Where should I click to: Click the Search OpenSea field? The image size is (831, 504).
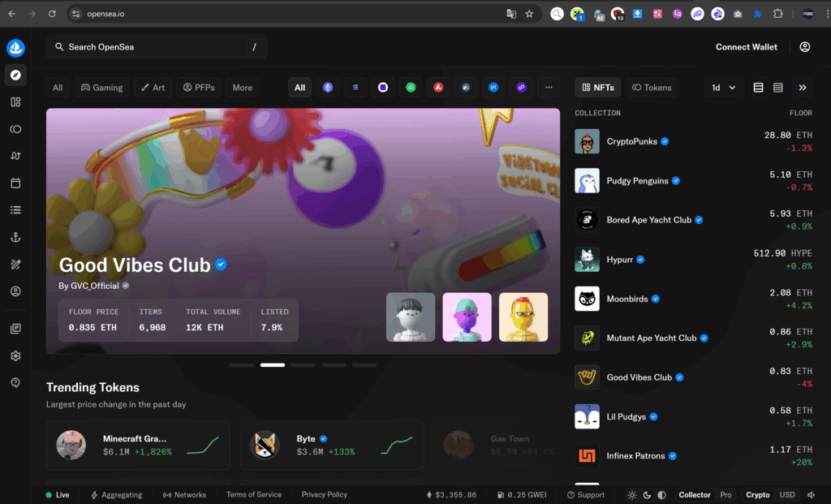pyautogui.click(x=156, y=47)
